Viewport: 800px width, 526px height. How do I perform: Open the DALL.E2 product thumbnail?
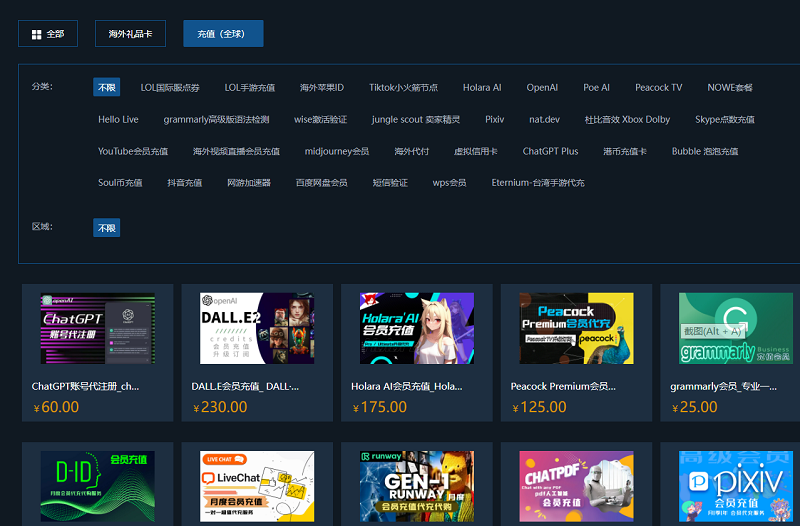click(257, 328)
